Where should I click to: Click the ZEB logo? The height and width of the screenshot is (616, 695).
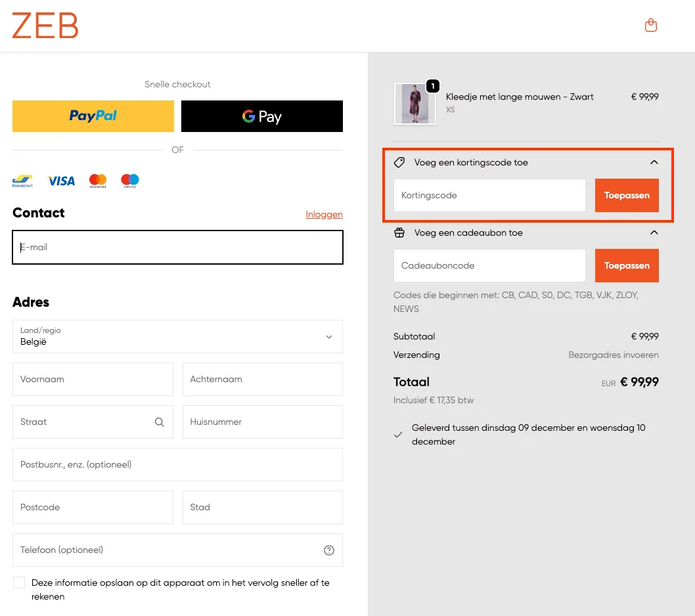(x=45, y=26)
